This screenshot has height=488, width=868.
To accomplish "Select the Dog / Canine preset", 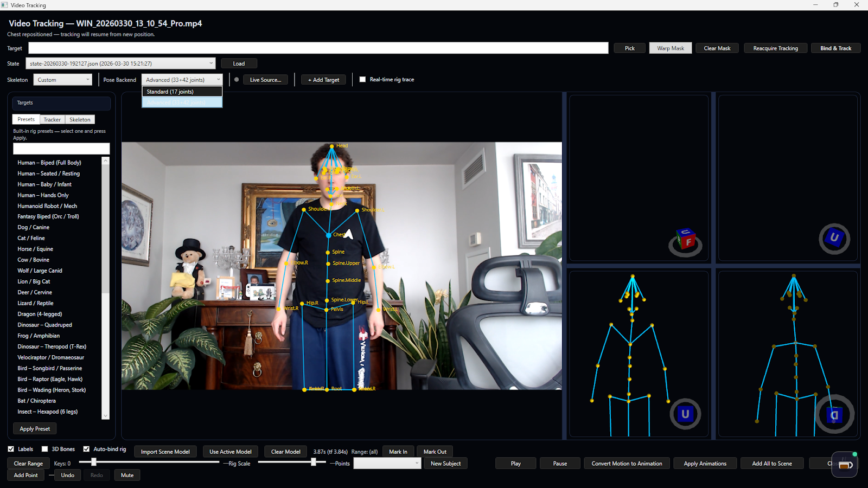I will [x=33, y=227].
